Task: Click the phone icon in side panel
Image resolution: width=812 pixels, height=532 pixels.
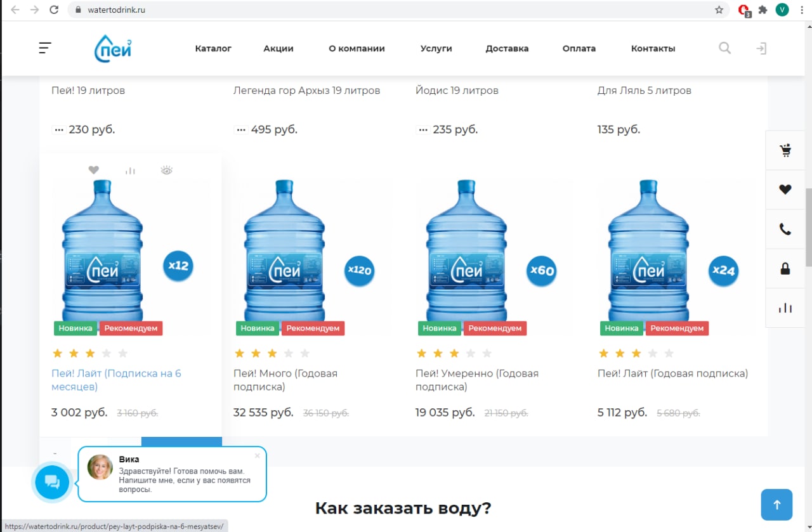Action: pos(785,229)
